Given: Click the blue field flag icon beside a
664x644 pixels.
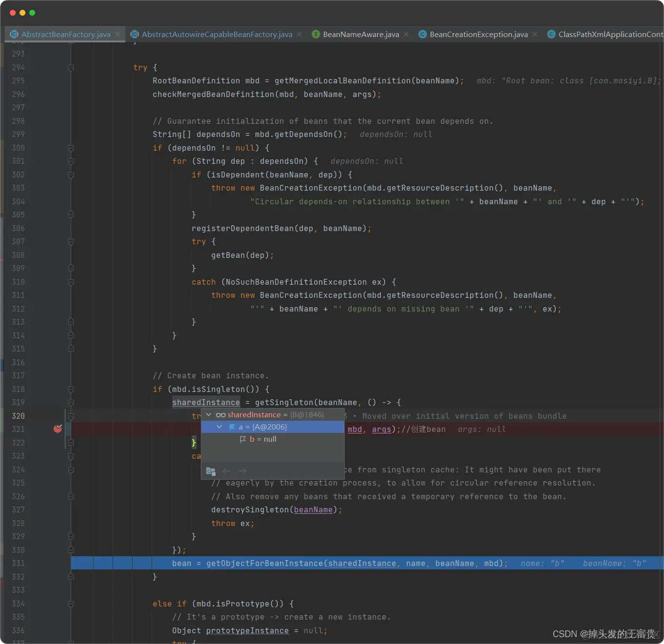Looking at the screenshot, I should [232, 427].
